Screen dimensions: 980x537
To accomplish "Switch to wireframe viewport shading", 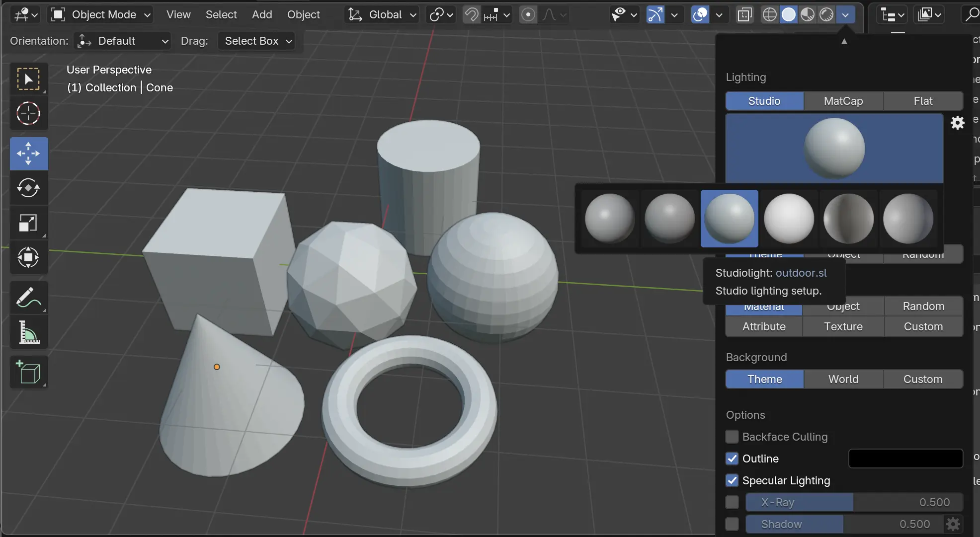I will click(x=769, y=15).
